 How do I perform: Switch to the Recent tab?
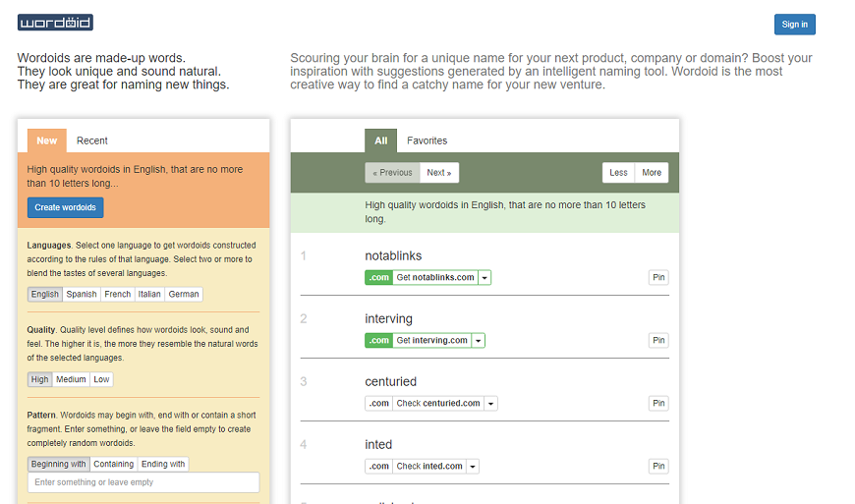tap(92, 140)
